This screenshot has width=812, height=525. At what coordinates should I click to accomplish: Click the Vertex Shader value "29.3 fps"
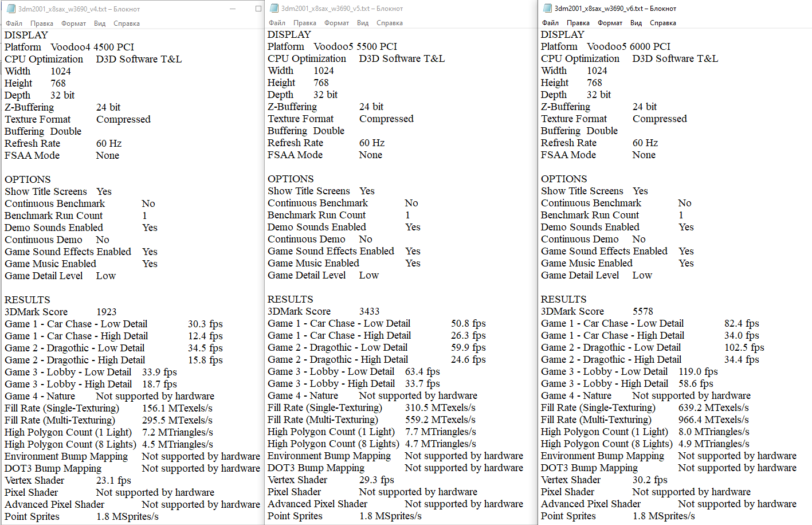pyautogui.click(x=376, y=480)
